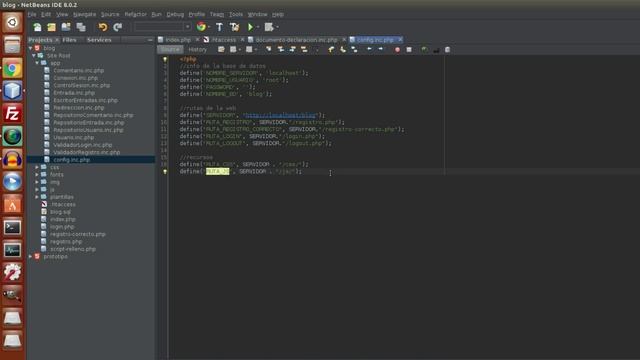
Task: Click the Uncomment editor toolbar icon
Action: click(x=436, y=49)
